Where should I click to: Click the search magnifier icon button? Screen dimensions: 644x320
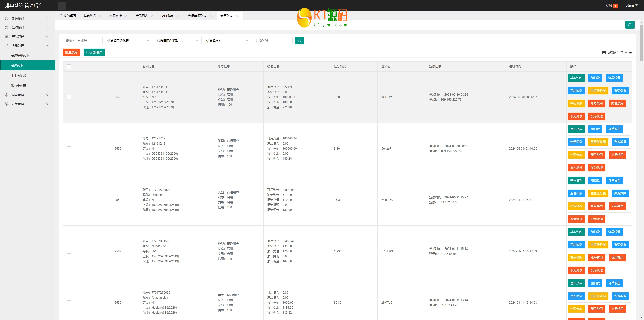tap(299, 41)
